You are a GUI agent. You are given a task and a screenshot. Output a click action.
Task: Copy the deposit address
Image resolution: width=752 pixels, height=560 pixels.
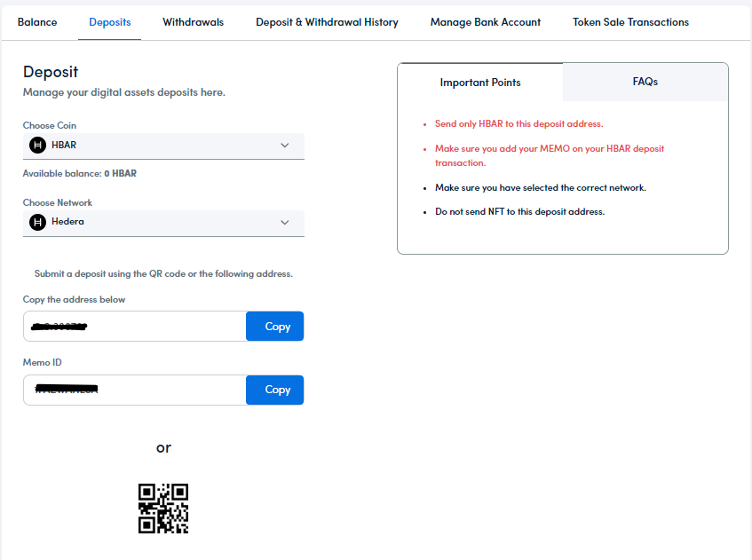click(274, 327)
